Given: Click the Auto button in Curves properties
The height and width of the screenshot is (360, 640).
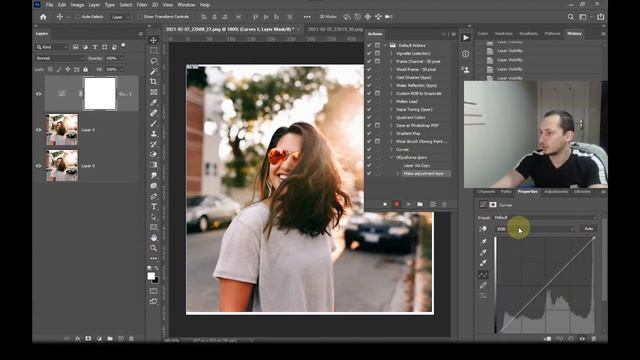Looking at the screenshot, I should [588, 229].
